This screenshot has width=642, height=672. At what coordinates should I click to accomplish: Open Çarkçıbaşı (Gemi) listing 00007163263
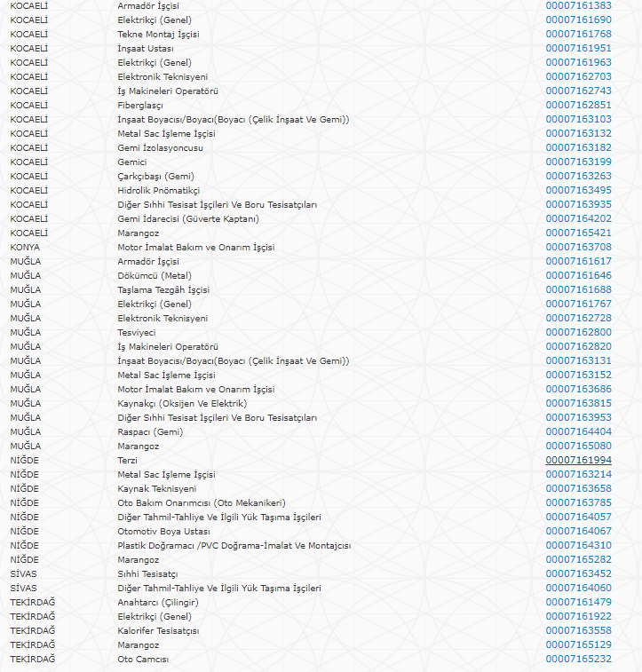(x=578, y=176)
